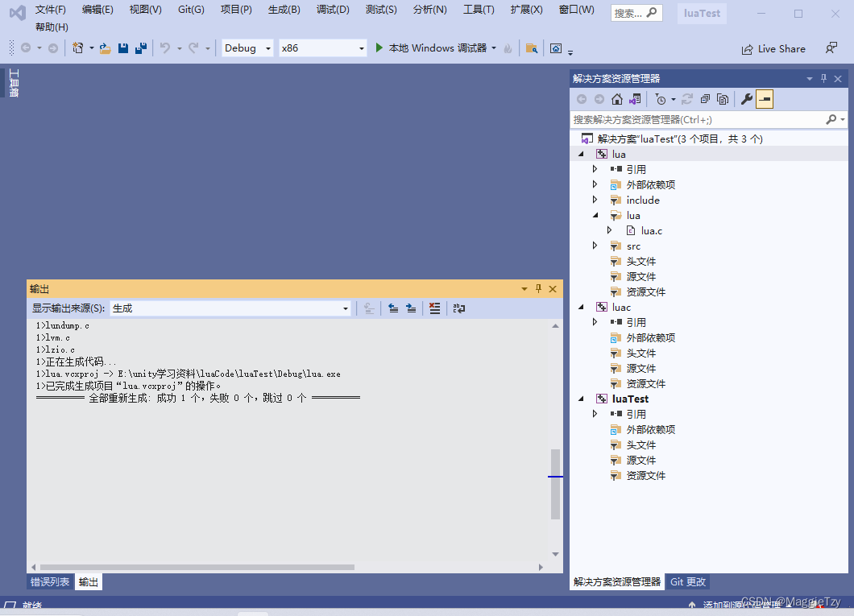Open a Live Share session

tap(773, 48)
